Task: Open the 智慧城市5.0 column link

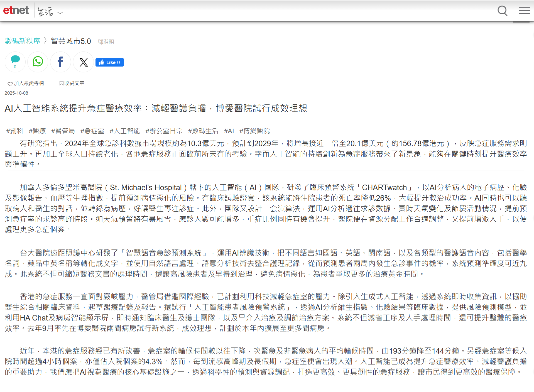Action: click(71, 41)
